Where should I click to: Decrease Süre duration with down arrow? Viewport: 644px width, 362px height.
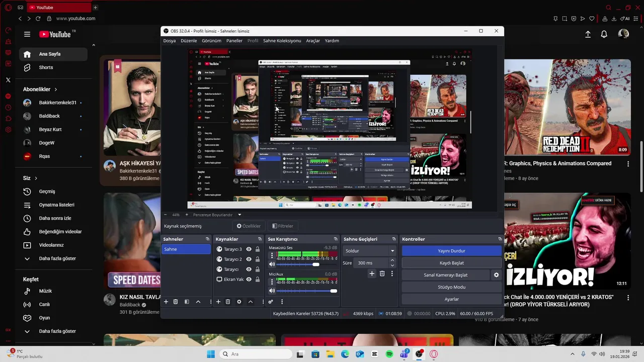(392, 265)
